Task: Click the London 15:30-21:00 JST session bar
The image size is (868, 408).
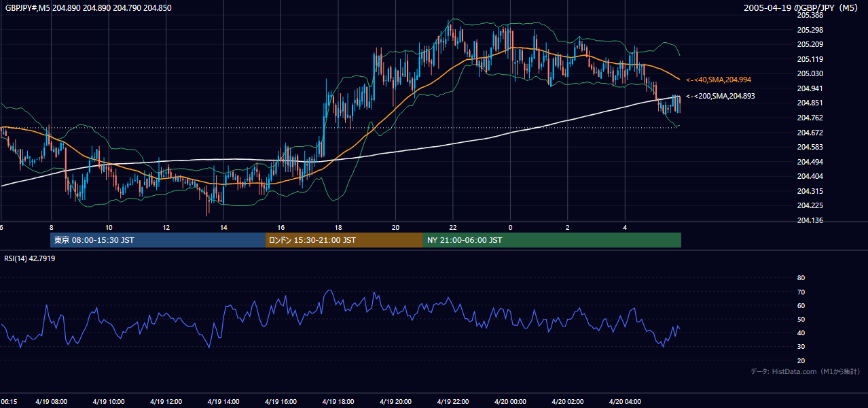Action: point(344,240)
